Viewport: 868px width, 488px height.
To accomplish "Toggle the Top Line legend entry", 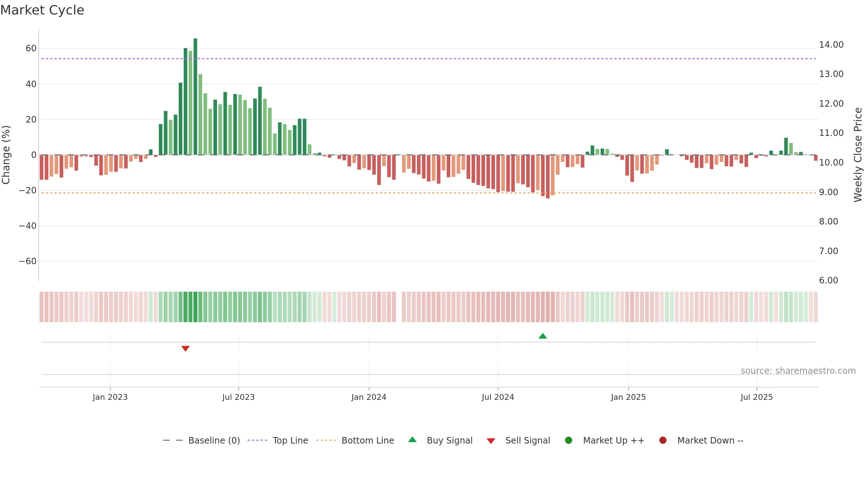I will (278, 440).
